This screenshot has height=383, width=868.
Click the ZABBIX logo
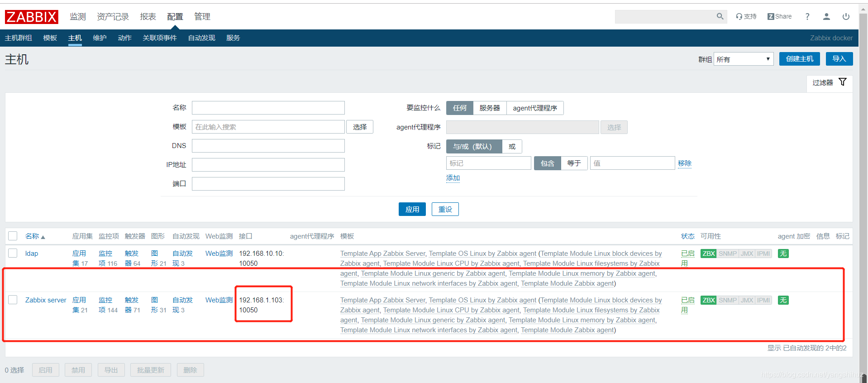32,17
